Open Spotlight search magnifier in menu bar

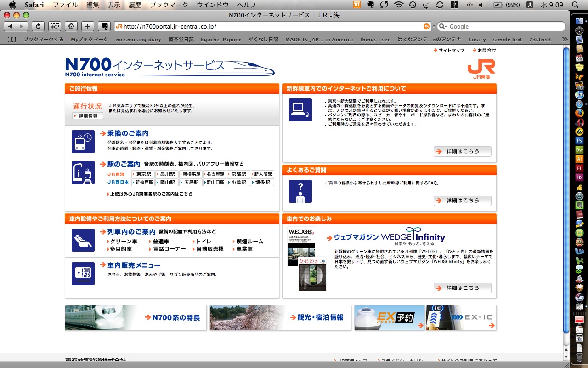tap(575, 5)
